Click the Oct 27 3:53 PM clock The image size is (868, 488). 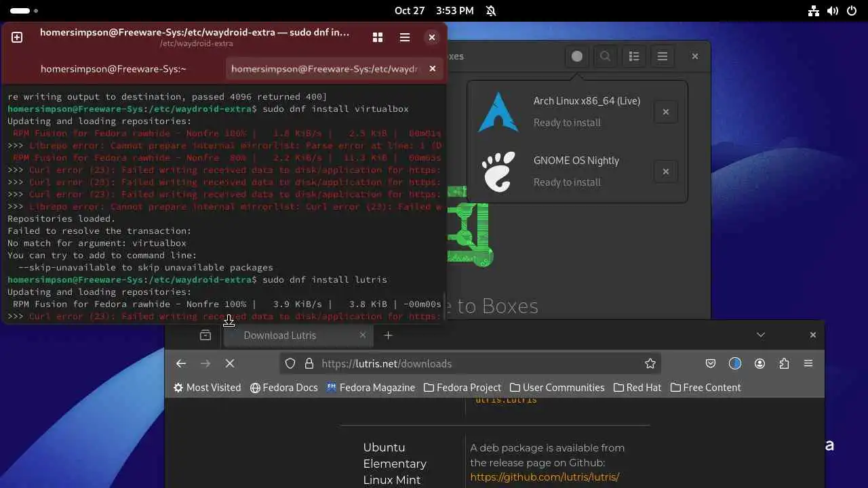pyautogui.click(x=434, y=10)
